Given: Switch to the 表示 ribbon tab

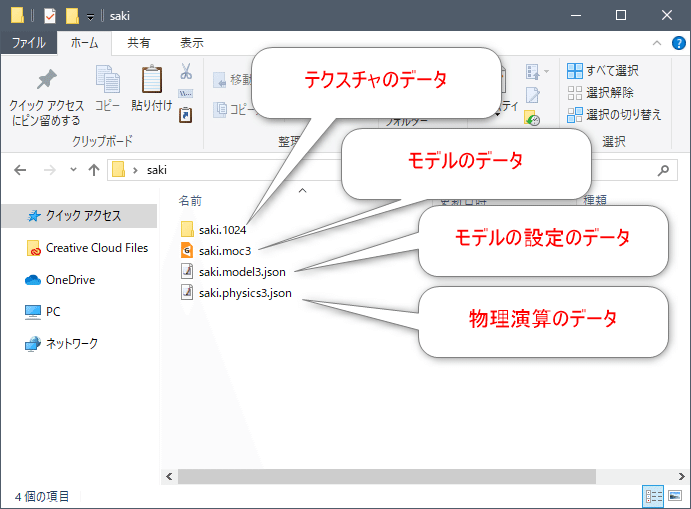Looking at the screenshot, I should (192, 43).
